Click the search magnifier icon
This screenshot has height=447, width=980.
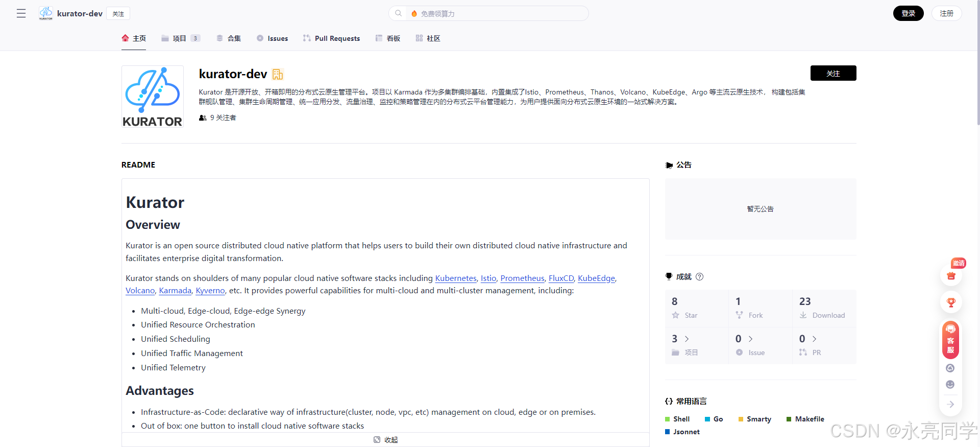tap(398, 13)
